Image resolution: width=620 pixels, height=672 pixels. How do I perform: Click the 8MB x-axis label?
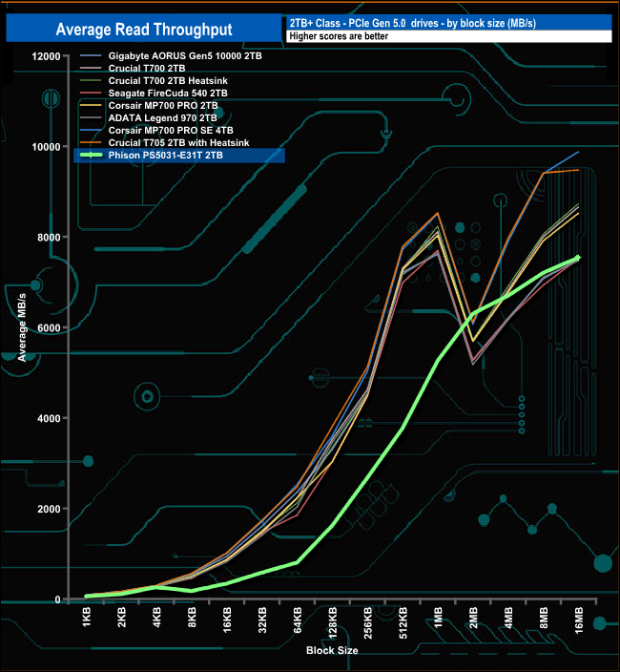[544, 618]
